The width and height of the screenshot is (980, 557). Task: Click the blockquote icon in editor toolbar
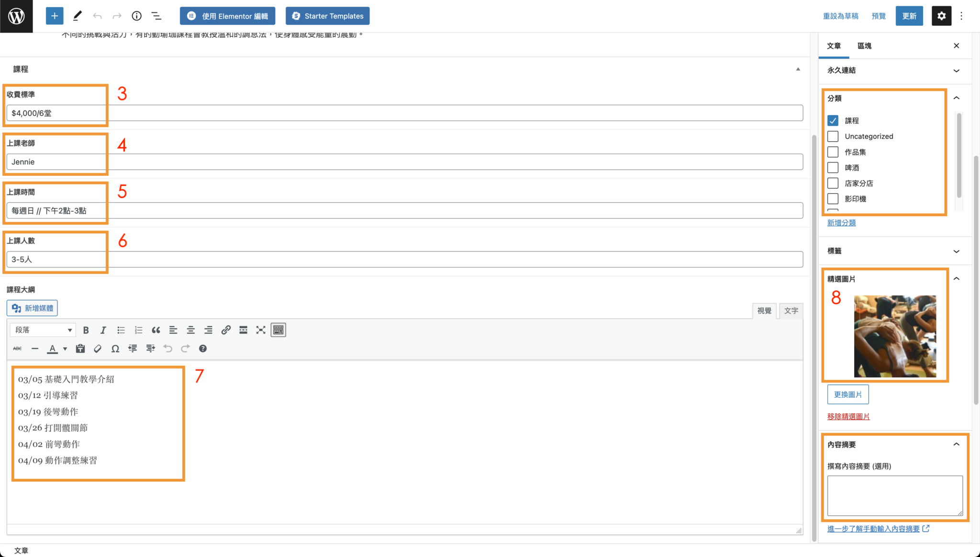(x=156, y=330)
